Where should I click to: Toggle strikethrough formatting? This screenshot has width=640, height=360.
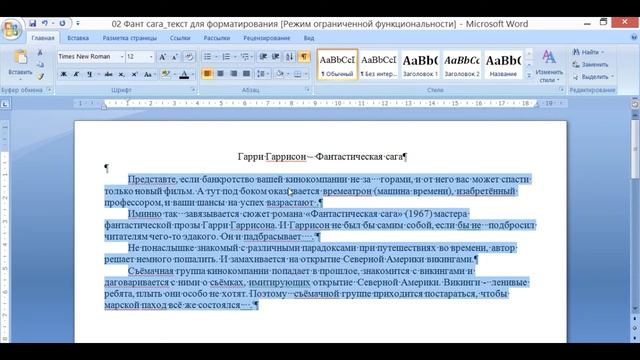pyautogui.click(x=108, y=74)
